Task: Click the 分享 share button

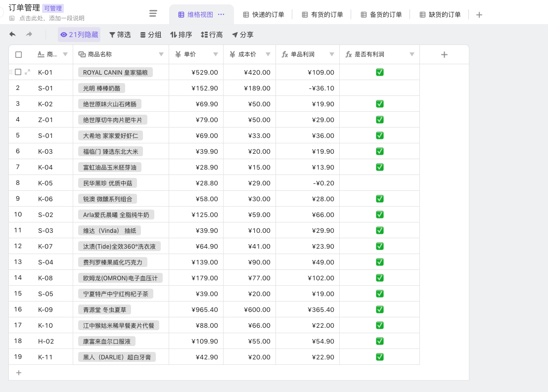Action: (242, 35)
